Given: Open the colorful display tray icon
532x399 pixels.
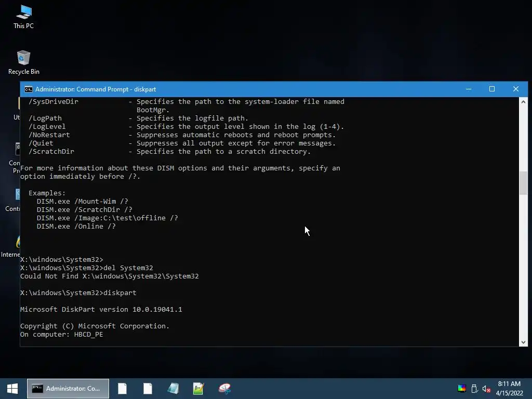Looking at the screenshot, I should coord(462,389).
